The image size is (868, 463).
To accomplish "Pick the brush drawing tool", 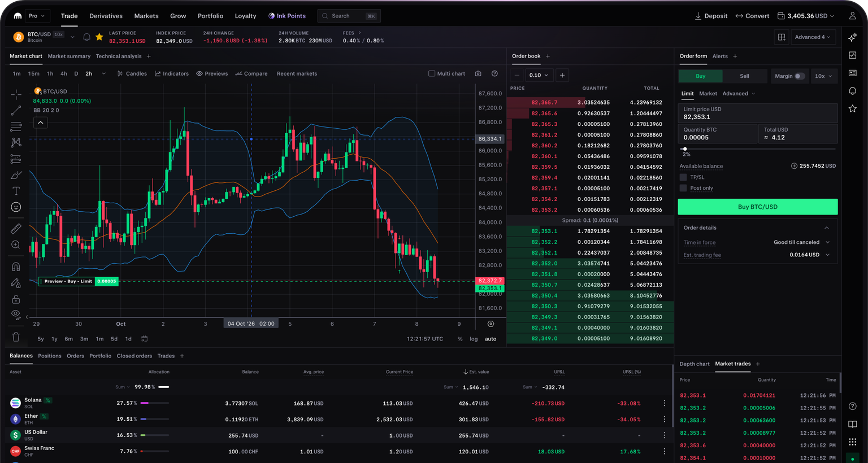I will click(x=16, y=175).
